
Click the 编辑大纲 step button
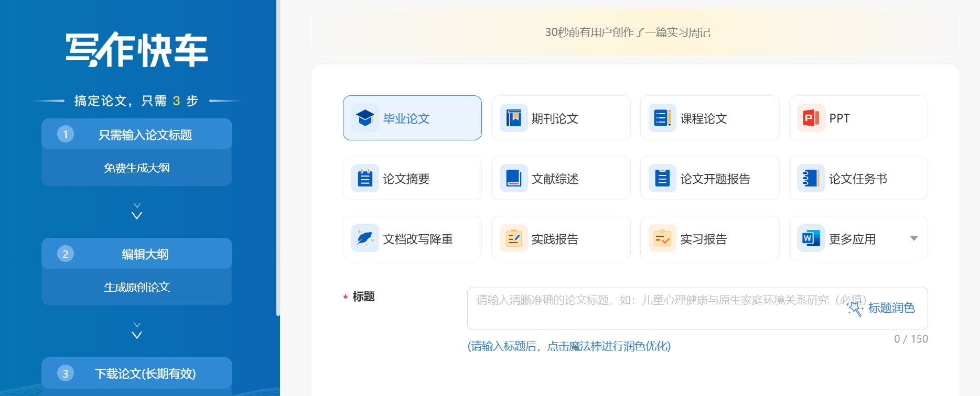point(137,254)
